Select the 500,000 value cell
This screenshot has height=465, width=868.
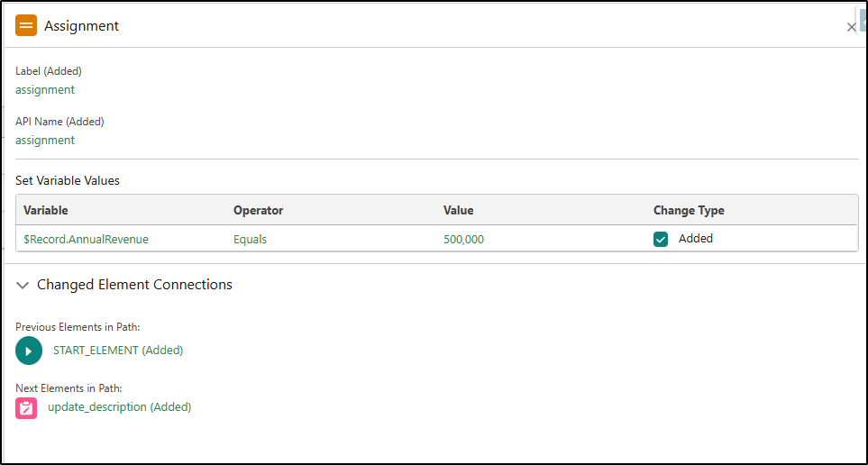464,240
